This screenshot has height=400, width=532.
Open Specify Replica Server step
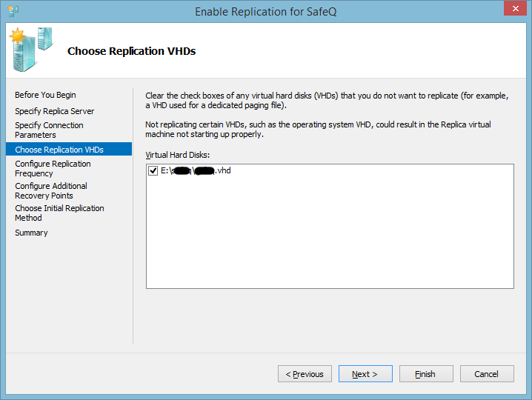[x=55, y=111]
